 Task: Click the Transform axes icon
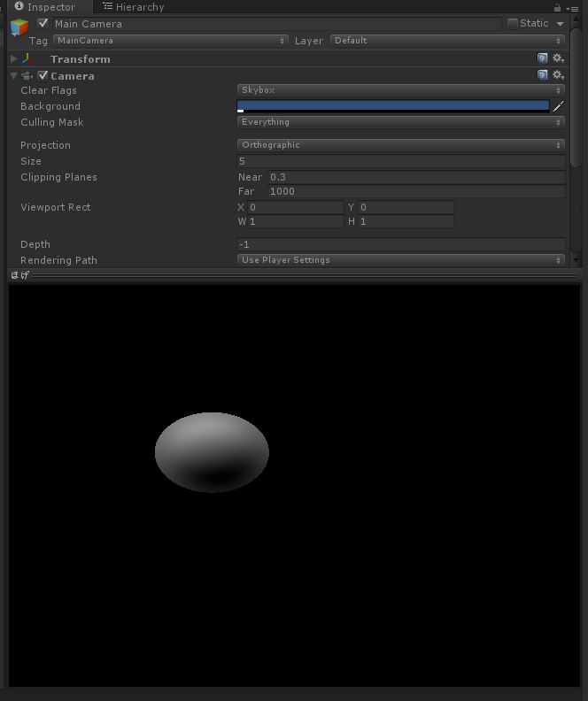(x=27, y=58)
